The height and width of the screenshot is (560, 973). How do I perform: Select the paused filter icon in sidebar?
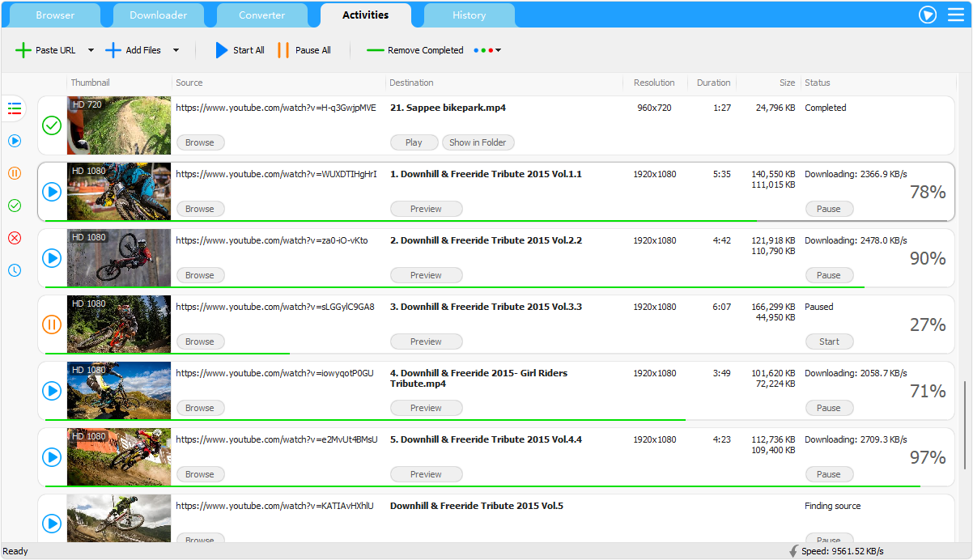point(14,173)
